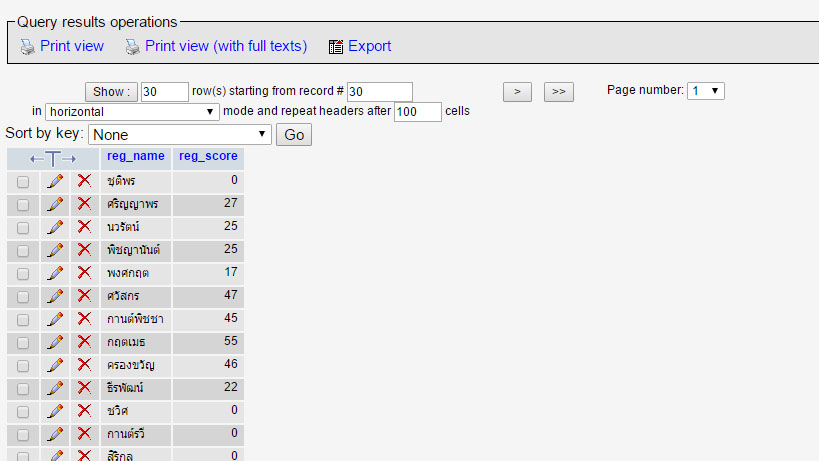Screen dimensions: 819x461
Task: Tick the checkbox for the score 47 row
Action: [x=23, y=297]
